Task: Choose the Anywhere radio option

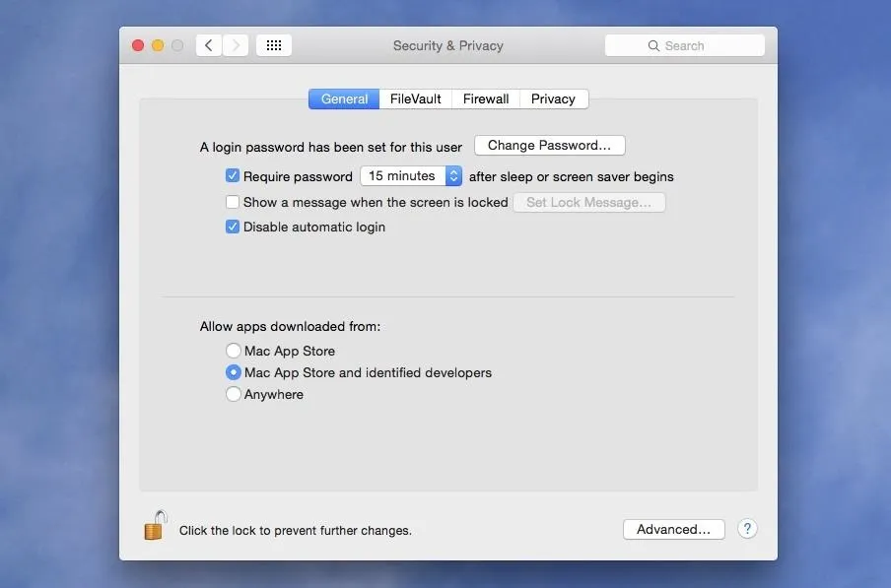Action: click(x=233, y=394)
